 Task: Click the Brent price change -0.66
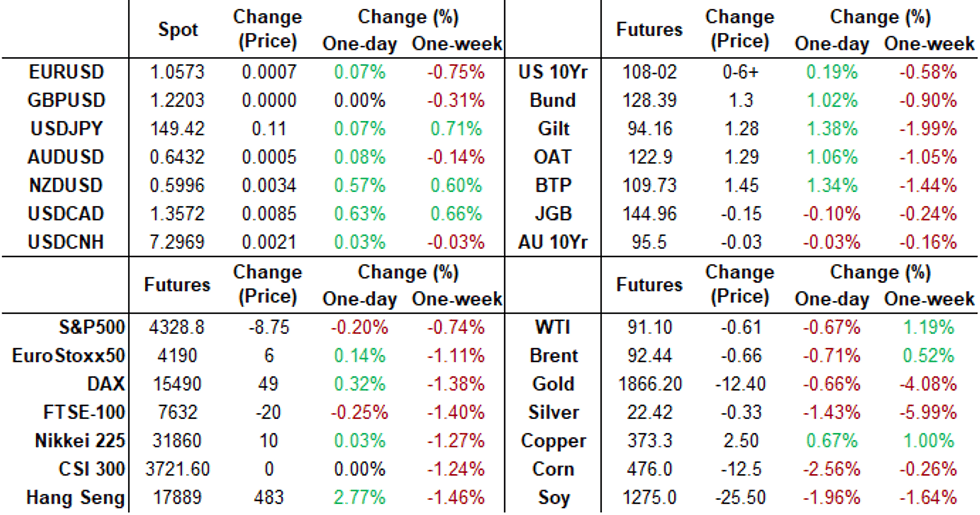742,355
